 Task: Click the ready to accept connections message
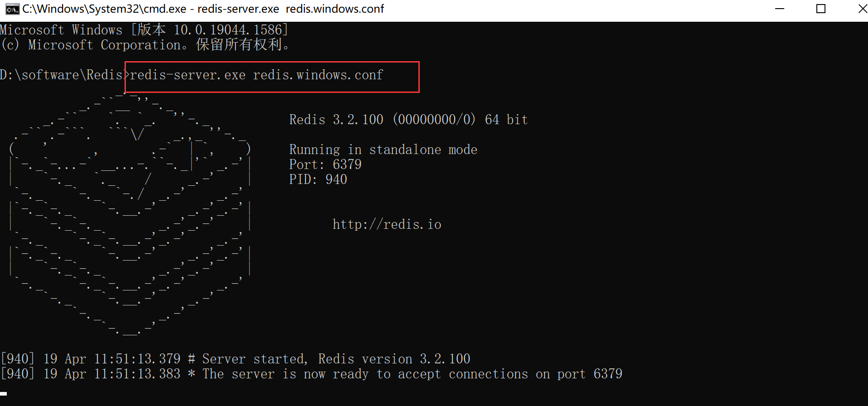pos(312,373)
